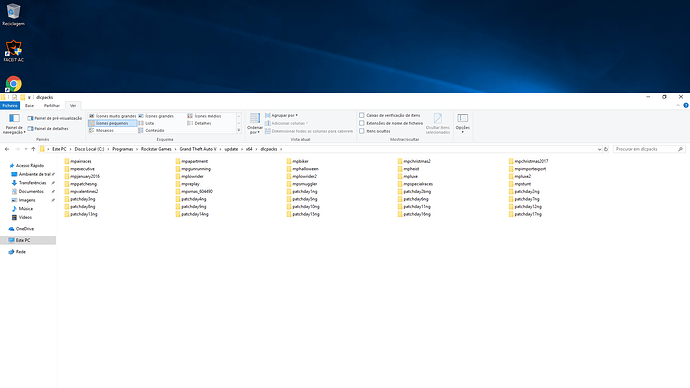Select the mpheist folder
This screenshot has height=388, width=690.
tap(408, 169)
